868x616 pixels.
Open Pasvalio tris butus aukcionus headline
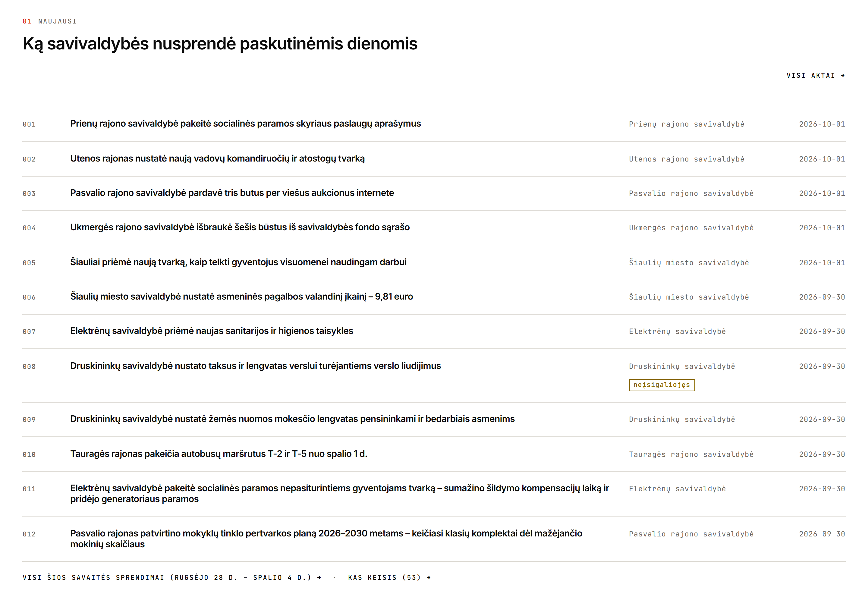tap(232, 193)
